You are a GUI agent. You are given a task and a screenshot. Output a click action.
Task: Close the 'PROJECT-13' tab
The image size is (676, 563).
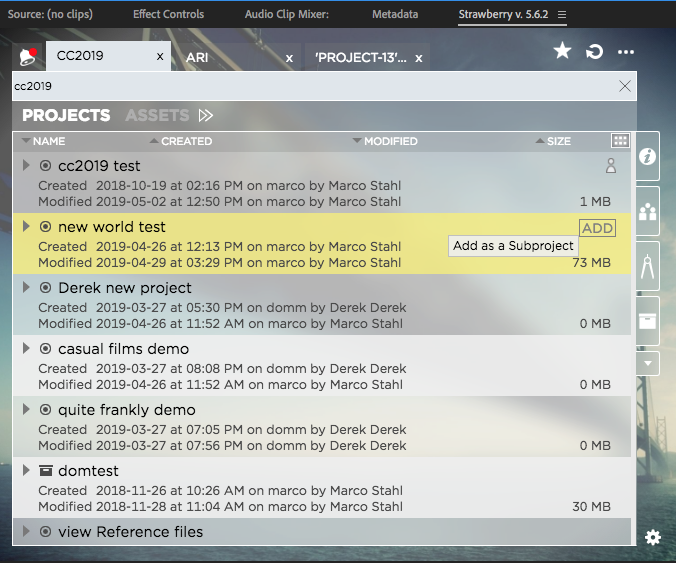[419, 58]
